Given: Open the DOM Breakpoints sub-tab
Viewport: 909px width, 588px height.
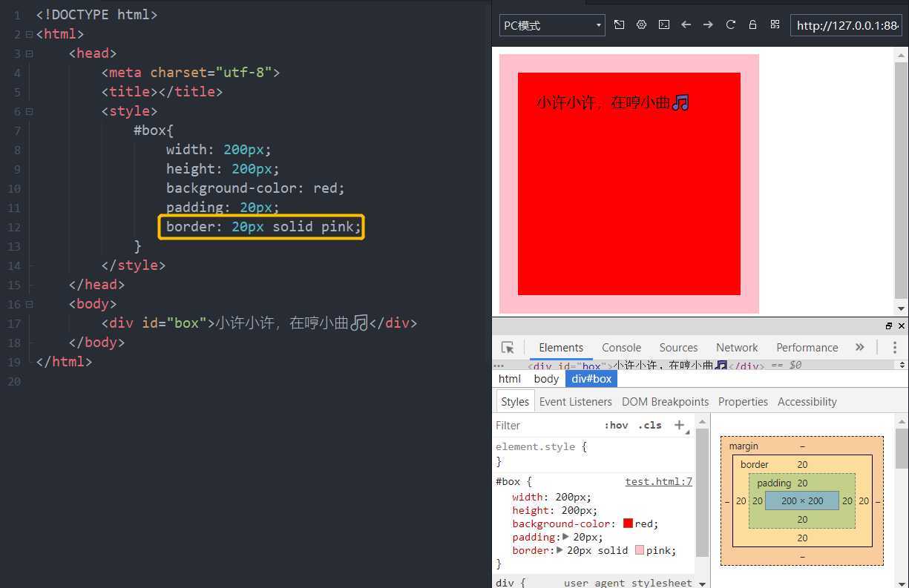Looking at the screenshot, I should point(665,401).
